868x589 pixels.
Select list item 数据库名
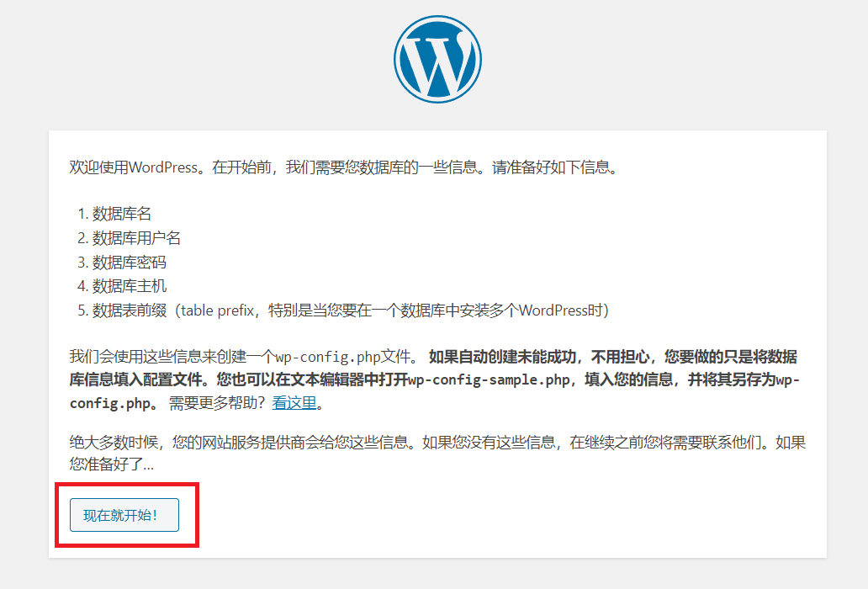[x=122, y=214]
